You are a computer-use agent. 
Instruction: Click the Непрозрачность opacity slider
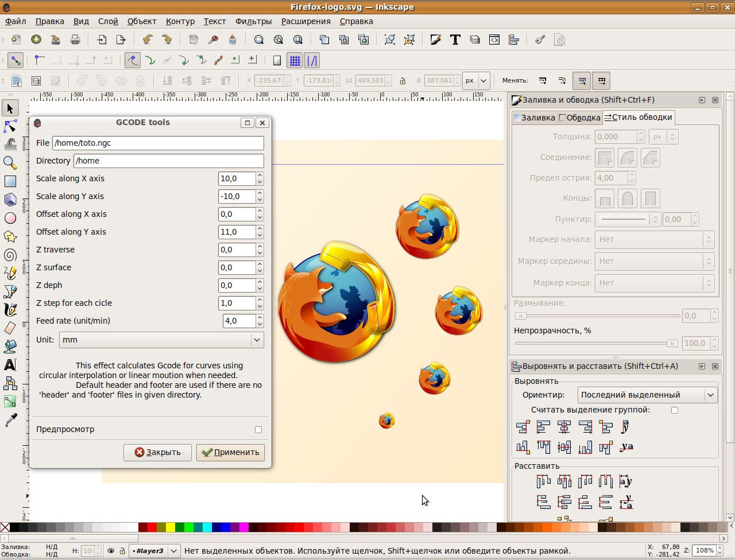pyautogui.click(x=597, y=343)
